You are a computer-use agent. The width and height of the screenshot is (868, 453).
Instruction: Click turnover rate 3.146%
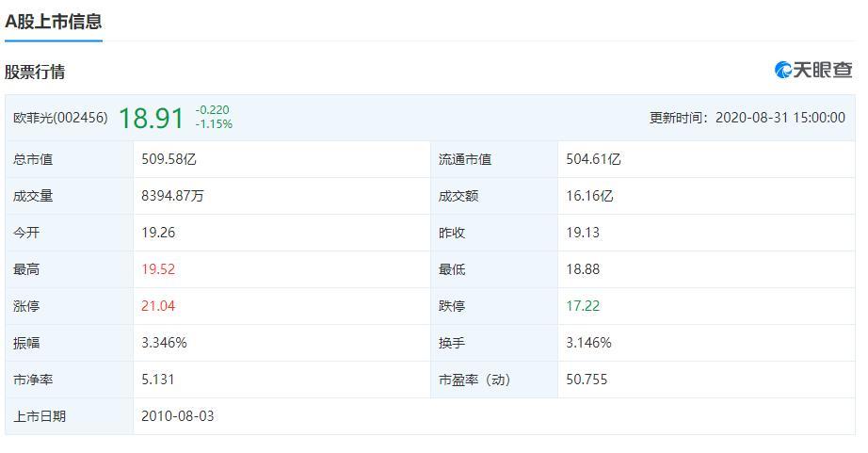pyautogui.click(x=588, y=342)
